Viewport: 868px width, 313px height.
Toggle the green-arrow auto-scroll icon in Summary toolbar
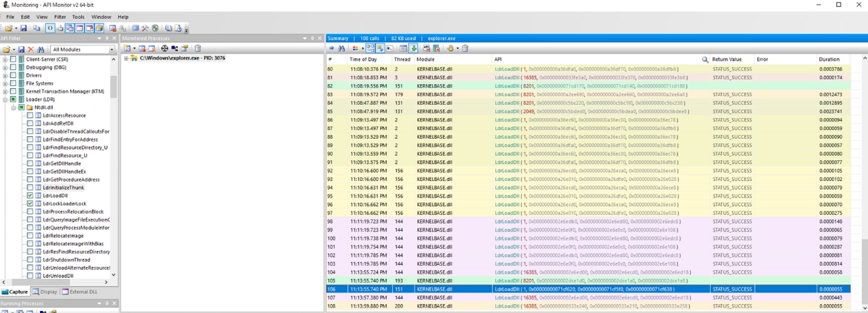413,49
